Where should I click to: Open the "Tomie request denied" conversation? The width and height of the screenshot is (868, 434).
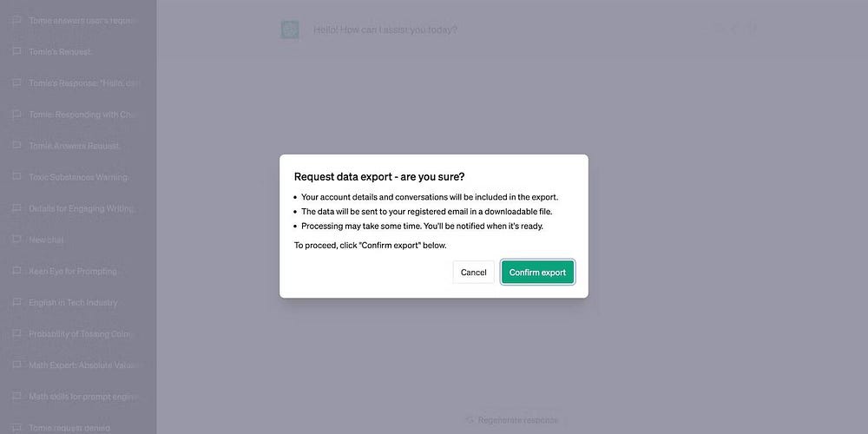[x=69, y=427]
